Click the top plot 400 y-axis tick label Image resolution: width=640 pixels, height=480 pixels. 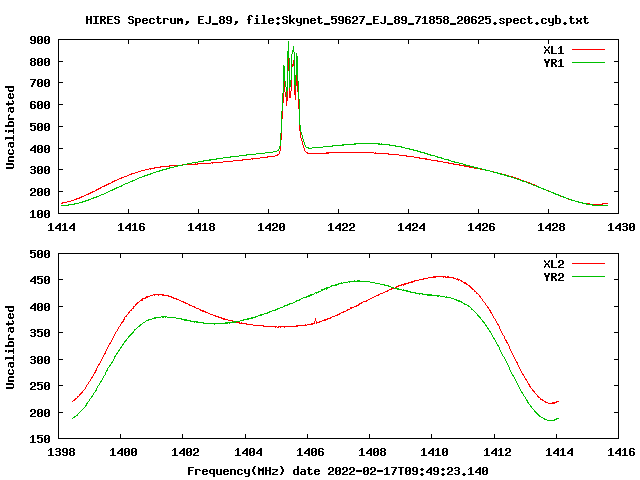[40, 149]
